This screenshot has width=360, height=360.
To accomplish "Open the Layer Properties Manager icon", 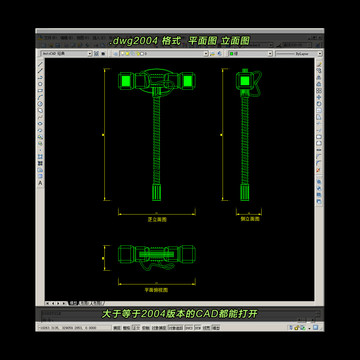I will pos(116,53).
